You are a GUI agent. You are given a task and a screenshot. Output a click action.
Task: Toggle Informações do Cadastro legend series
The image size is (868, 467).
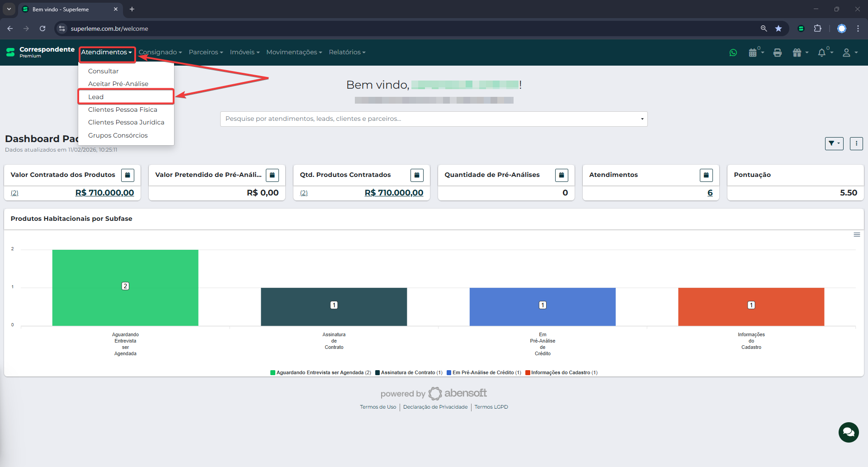point(561,372)
